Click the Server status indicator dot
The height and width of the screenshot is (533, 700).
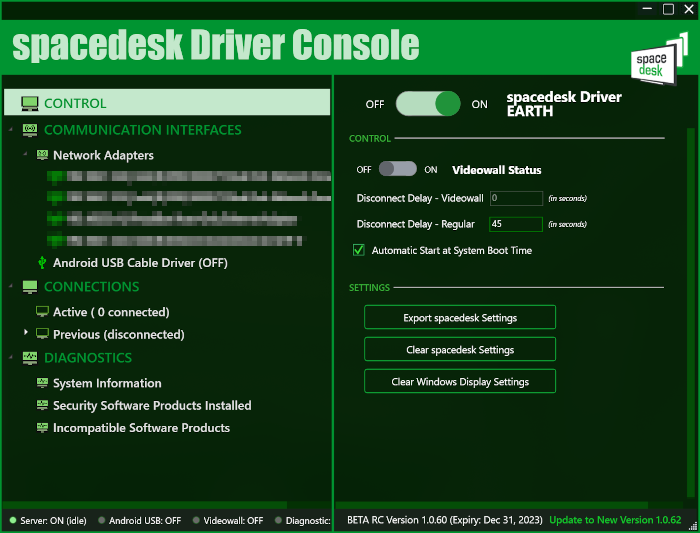coord(13,520)
